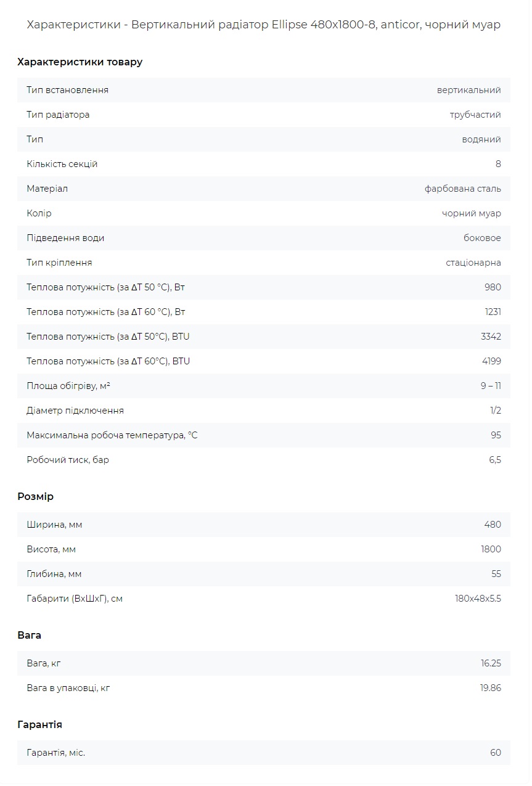The height and width of the screenshot is (786, 532).
Task: Select the 'Кількість секцій' row
Action: tap(264, 164)
